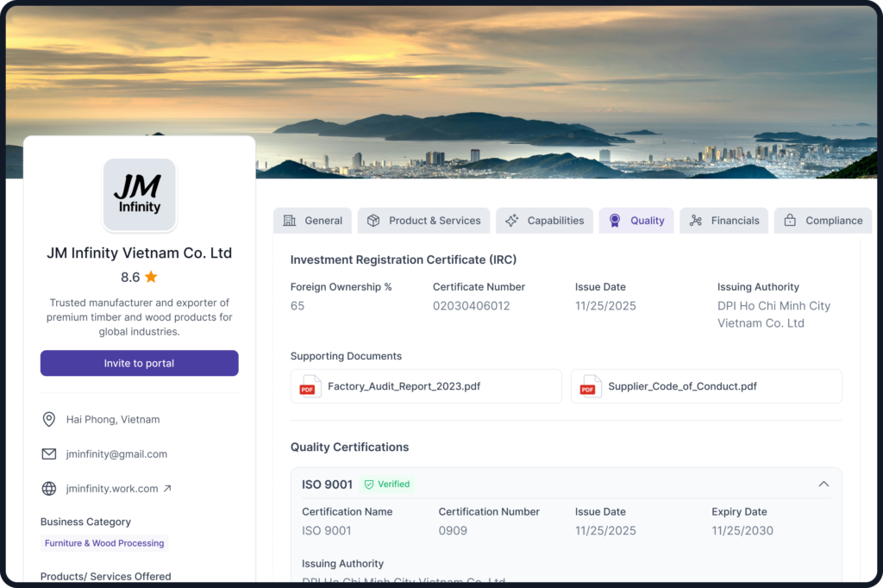Open the General tab
This screenshot has height=588, width=883.
tap(312, 221)
